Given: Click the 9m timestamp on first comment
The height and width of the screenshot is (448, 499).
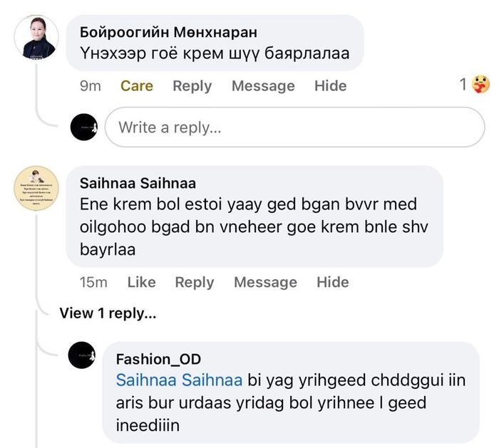Looking at the screenshot, I should coord(90,85).
